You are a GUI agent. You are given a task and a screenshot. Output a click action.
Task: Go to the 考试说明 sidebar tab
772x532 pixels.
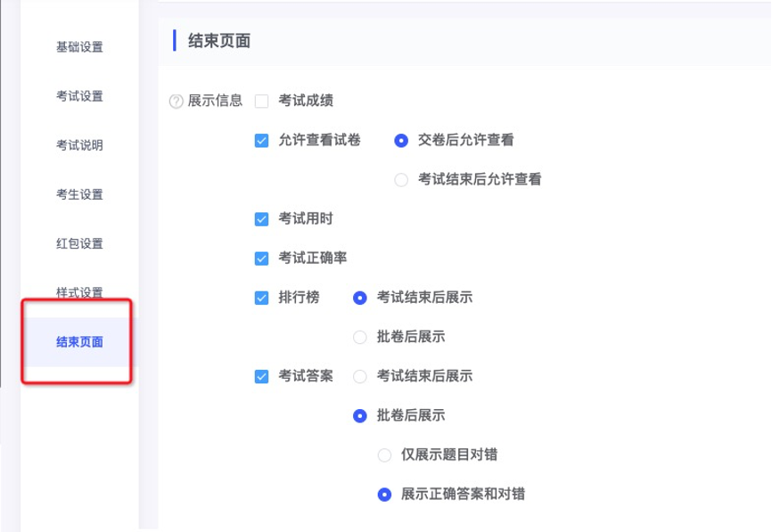coord(79,145)
